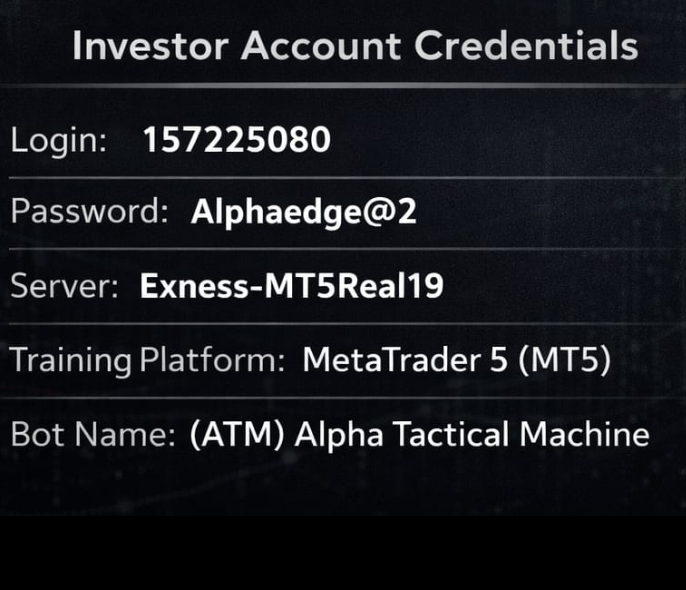Select the Password field label
The width and height of the screenshot is (686, 590).
(89, 212)
